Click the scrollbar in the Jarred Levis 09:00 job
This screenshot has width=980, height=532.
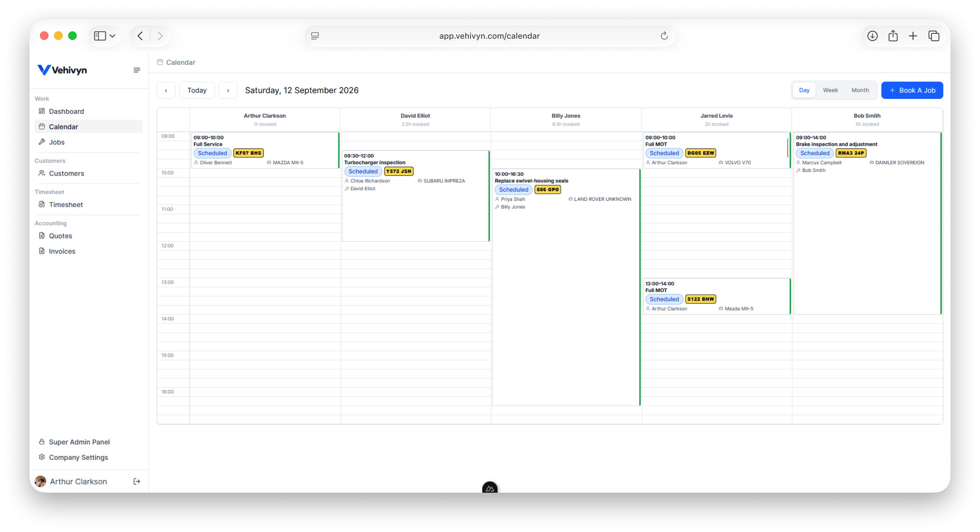pos(787,148)
